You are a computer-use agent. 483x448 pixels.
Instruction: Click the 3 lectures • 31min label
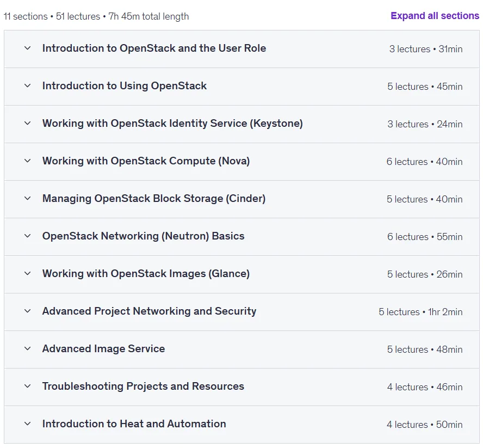pyautogui.click(x=426, y=49)
